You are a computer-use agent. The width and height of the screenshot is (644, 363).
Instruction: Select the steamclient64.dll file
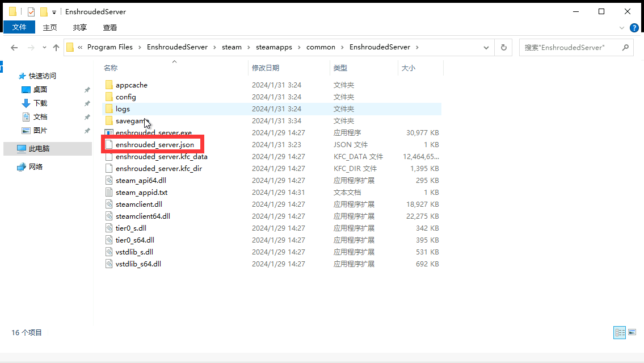click(x=143, y=216)
